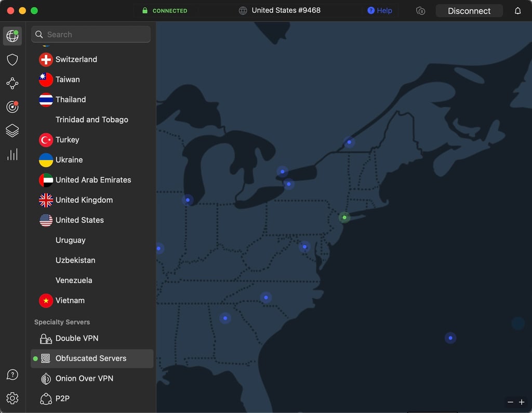Click the Turkey flag icon
Image resolution: width=532 pixels, height=413 pixels.
tap(46, 140)
